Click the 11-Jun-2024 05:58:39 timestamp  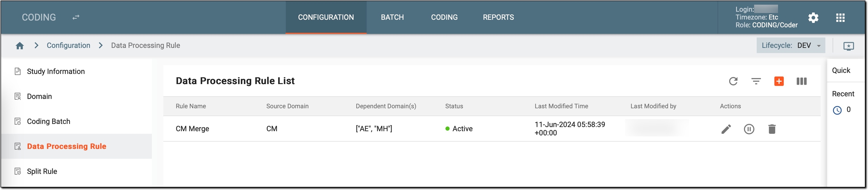[x=569, y=129]
